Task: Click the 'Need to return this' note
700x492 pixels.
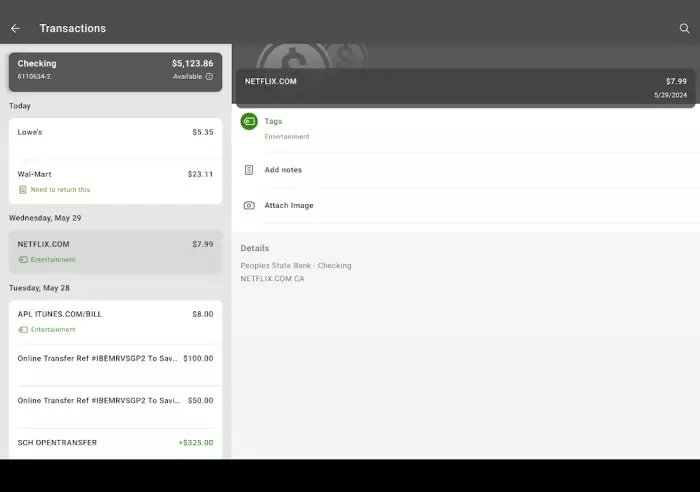Action: (x=60, y=190)
